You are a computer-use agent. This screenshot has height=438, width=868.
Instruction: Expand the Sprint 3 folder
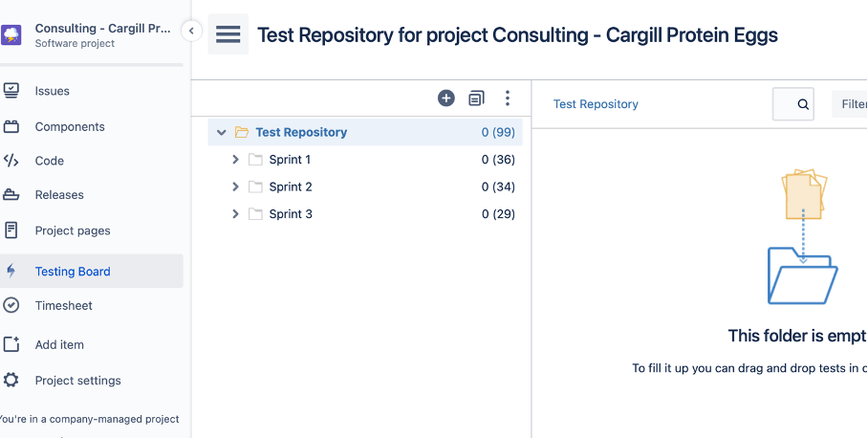235,214
